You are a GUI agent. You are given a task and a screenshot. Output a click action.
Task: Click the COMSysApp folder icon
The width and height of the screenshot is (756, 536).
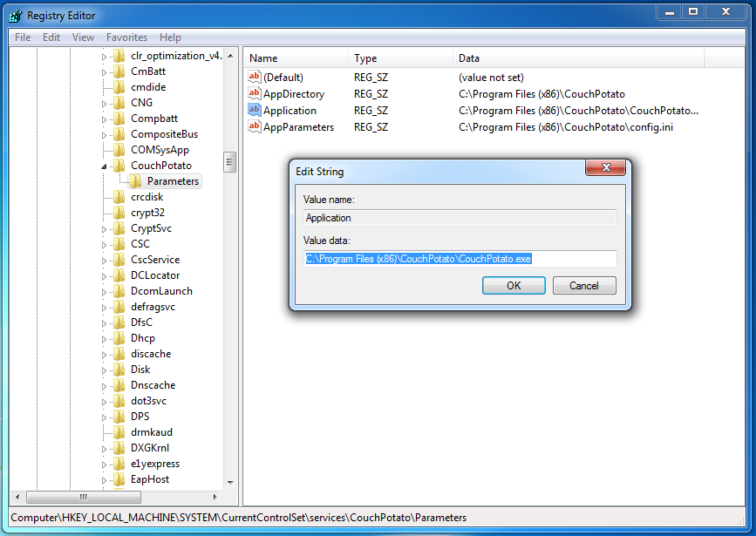[x=119, y=150]
